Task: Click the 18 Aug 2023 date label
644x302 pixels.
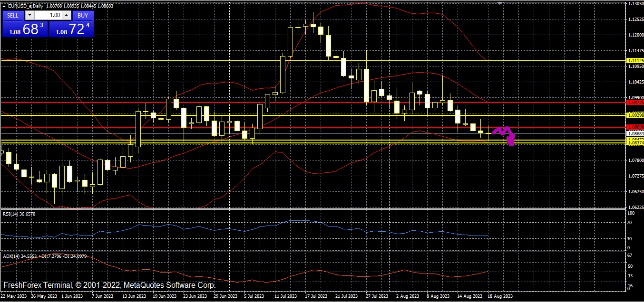Action: (x=499, y=296)
